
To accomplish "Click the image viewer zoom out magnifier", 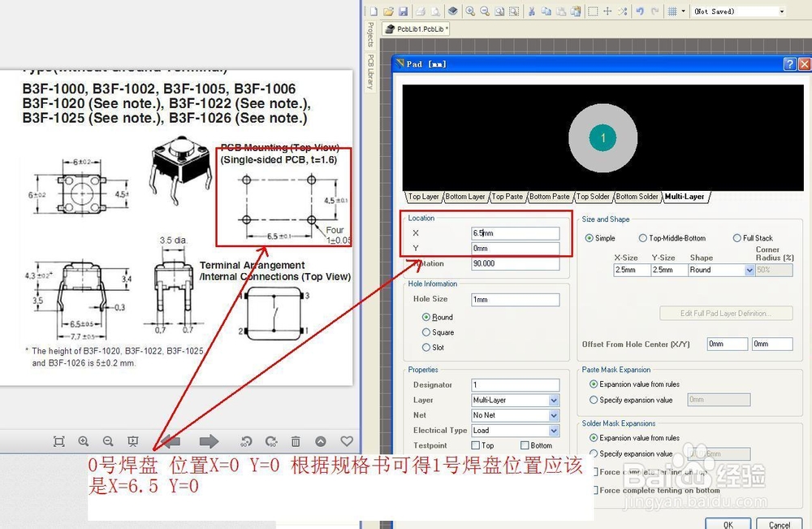I will 108,441.
